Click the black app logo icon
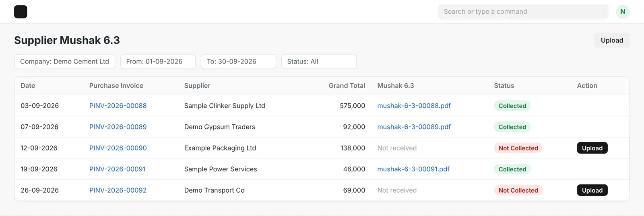The image size is (644, 216). click(21, 12)
